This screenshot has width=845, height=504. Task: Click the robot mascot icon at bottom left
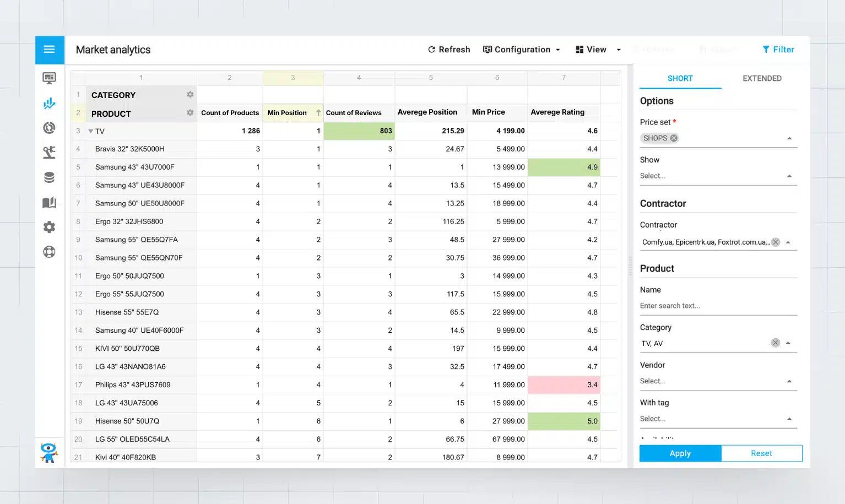pyautogui.click(x=49, y=452)
